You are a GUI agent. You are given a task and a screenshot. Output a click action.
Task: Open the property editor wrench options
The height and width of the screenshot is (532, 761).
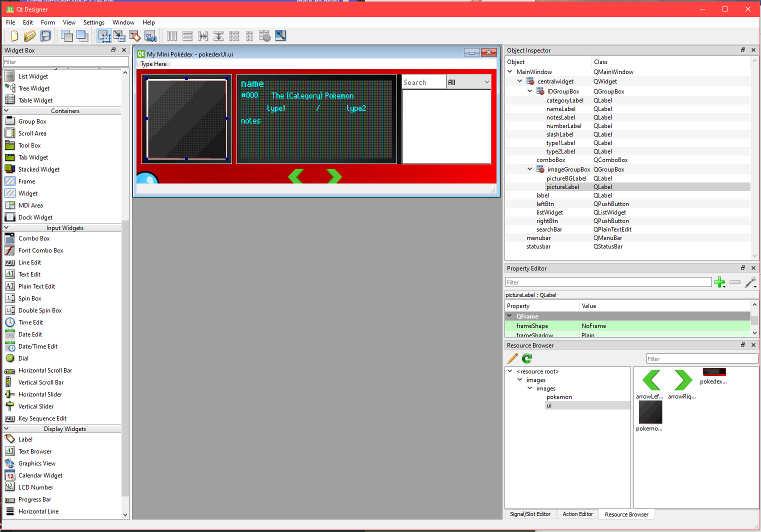750,282
